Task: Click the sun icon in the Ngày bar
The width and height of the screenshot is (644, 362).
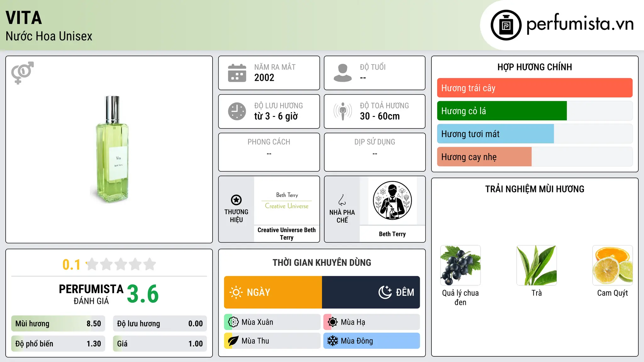Action: click(236, 292)
